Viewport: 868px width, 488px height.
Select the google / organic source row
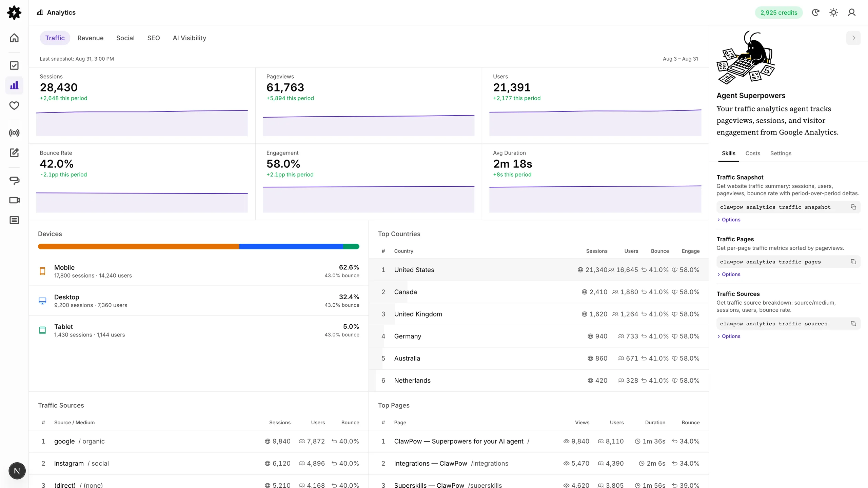click(199, 441)
